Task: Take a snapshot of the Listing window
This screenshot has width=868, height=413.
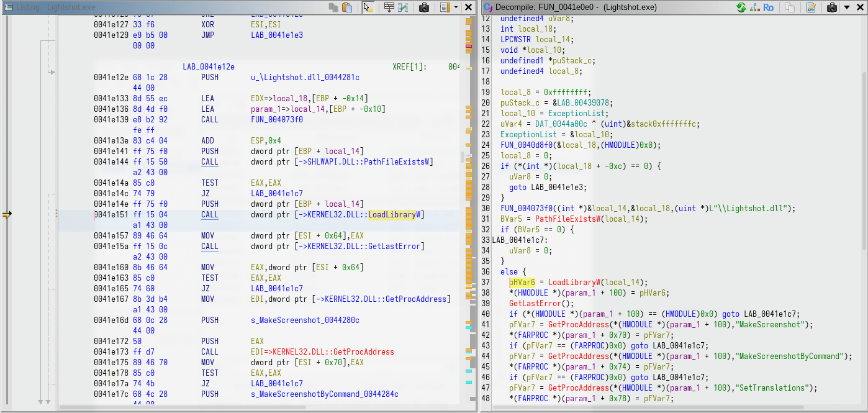Action: 424,7
